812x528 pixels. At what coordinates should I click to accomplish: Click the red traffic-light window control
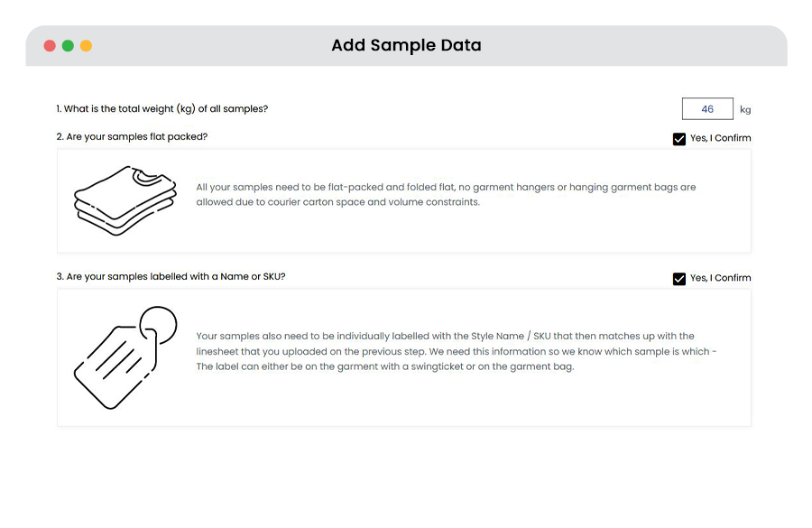50,44
